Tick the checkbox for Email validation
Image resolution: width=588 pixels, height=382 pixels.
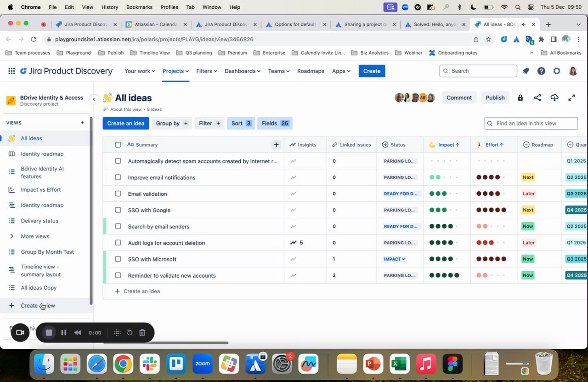[118, 194]
